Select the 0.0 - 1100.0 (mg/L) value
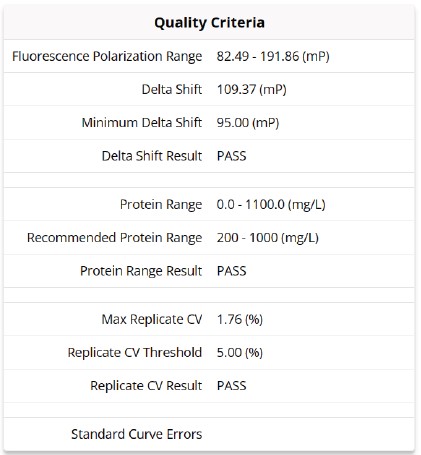The height and width of the screenshot is (455, 421). 271,204
